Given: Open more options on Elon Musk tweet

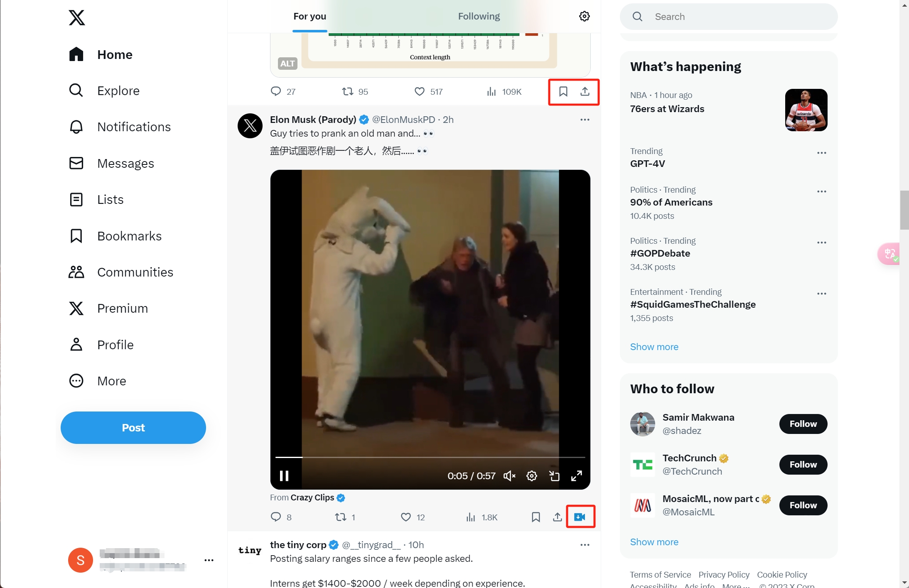Looking at the screenshot, I should point(585,119).
